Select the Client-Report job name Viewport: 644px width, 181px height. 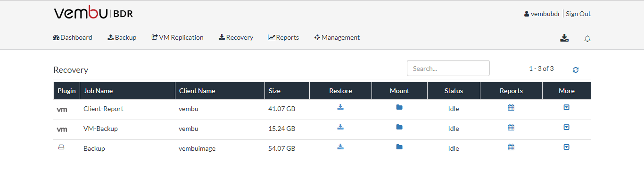pos(103,109)
